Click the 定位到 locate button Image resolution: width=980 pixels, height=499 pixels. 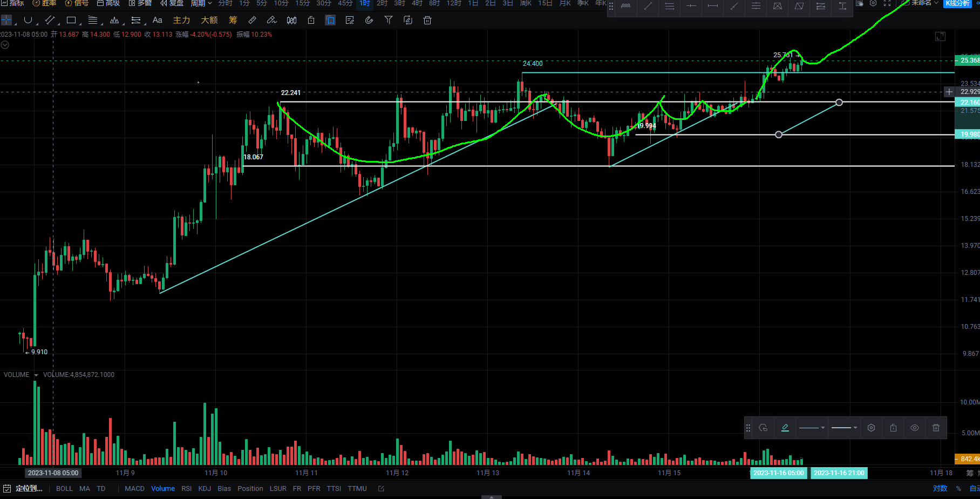pos(23,488)
